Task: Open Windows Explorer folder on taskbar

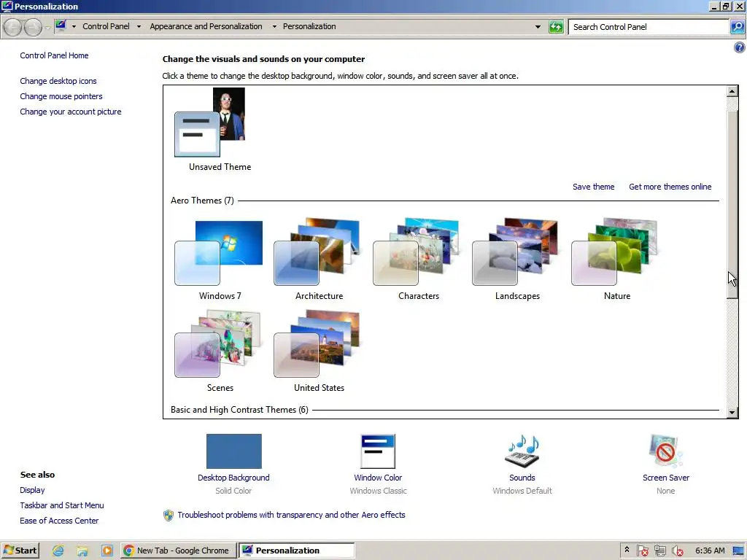Action: tap(82, 551)
